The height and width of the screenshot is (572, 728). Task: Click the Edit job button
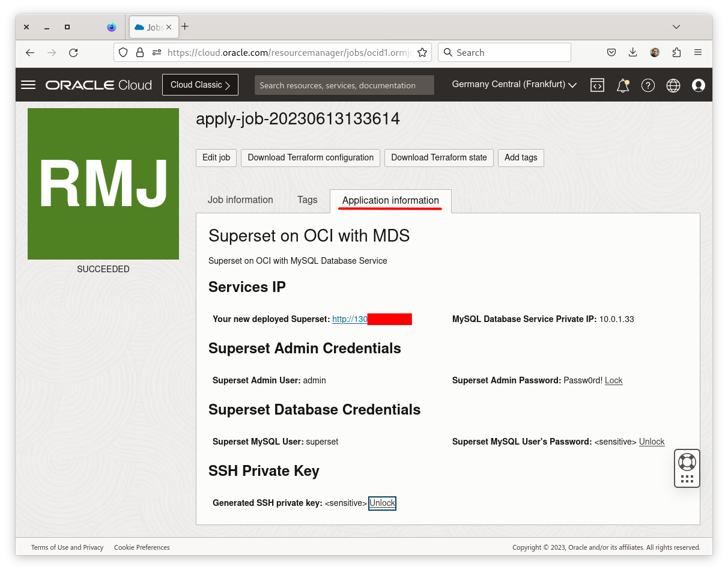coord(216,157)
